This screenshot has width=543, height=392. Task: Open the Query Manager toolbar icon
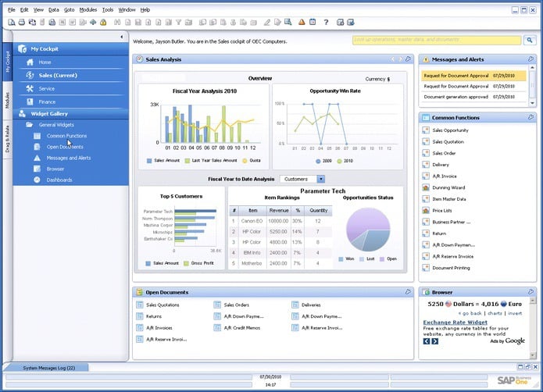coord(288,22)
